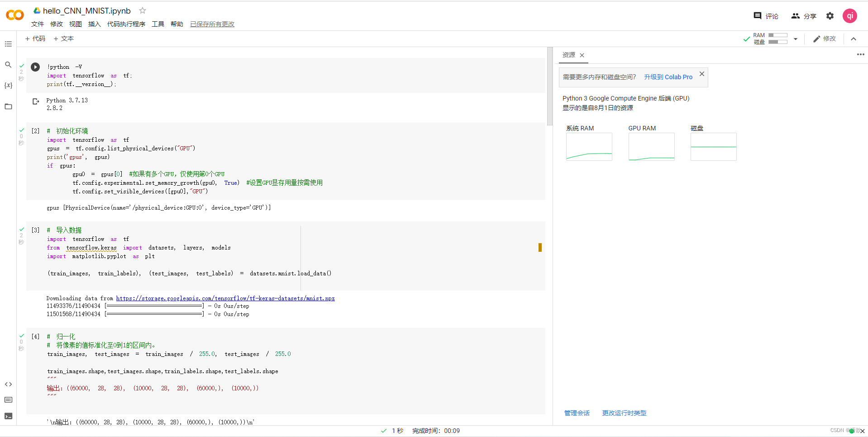This screenshot has height=437, width=868.
Task: Open the code snippets panel
Action: pyautogui.click(x=8, y=384)
